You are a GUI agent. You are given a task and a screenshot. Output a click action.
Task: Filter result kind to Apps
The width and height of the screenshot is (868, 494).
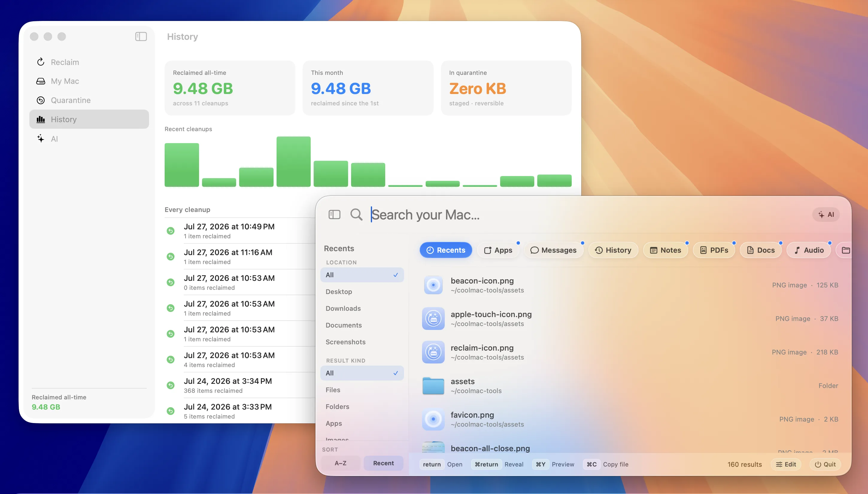[x=362, y=423]
